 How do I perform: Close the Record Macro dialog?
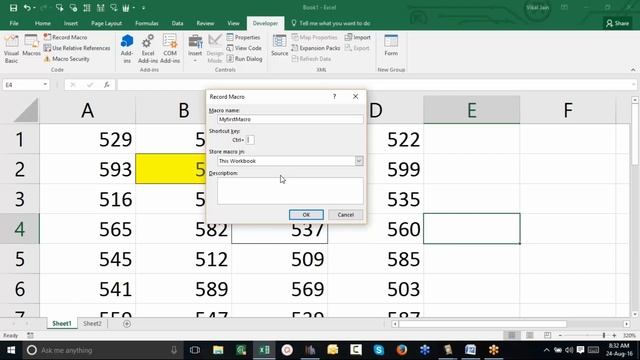click(356, 96)
